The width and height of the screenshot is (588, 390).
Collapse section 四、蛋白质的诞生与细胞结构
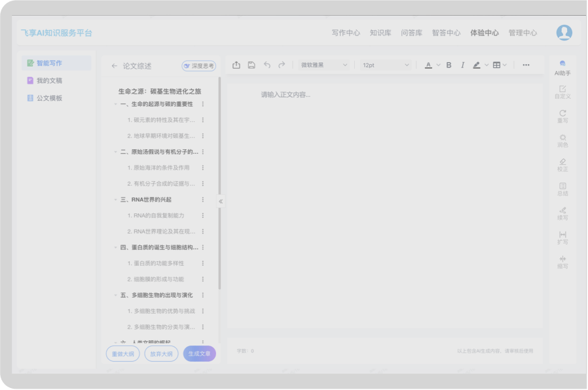tap(115, 247)
